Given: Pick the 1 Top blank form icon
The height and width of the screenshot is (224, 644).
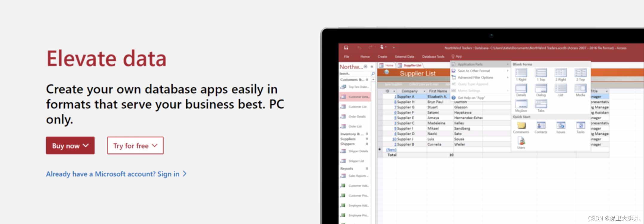Looking at the screenshot, I should [x=541, y=75].
